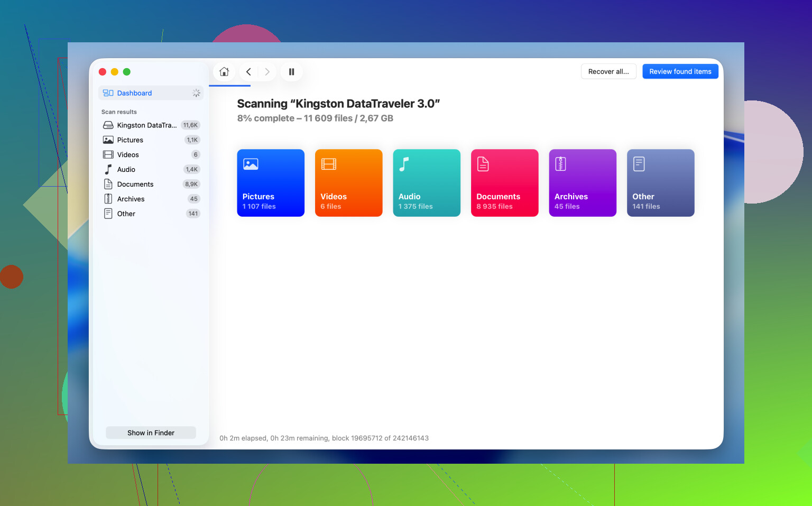Click the page icon on Documents card
Image resolution: width=812 pixels, height=506 pixels.
[x=483, y=164]
